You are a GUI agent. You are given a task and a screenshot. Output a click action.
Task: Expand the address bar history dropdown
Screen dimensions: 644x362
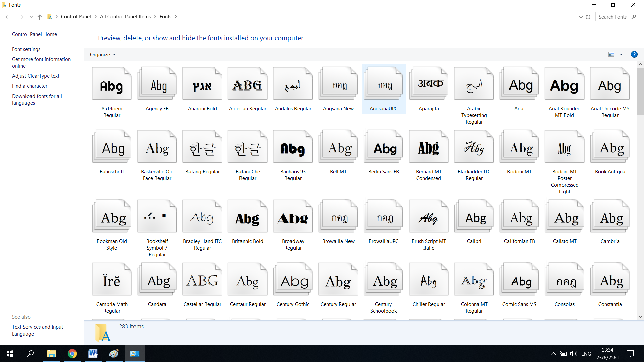click(581, 17)
